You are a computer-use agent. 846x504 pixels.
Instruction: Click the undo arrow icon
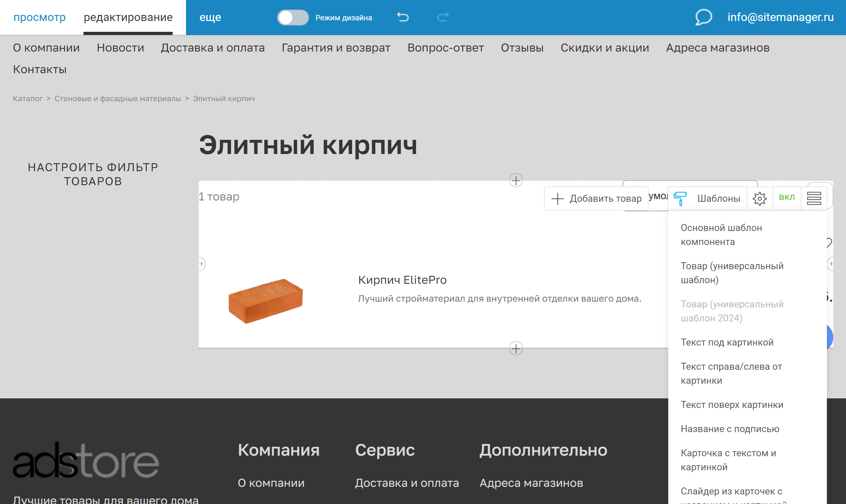click(x=403, y=17)
